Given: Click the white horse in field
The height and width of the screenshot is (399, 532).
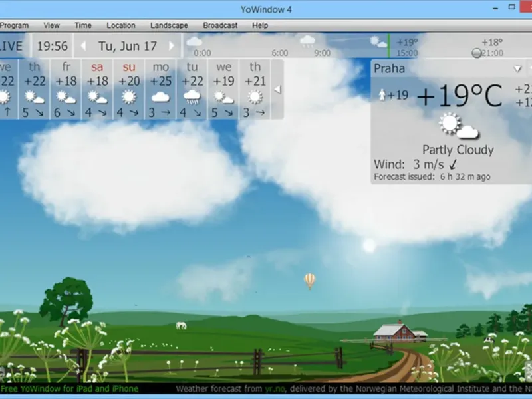Looking at the screenshot, I should click(x=181, y=326).
